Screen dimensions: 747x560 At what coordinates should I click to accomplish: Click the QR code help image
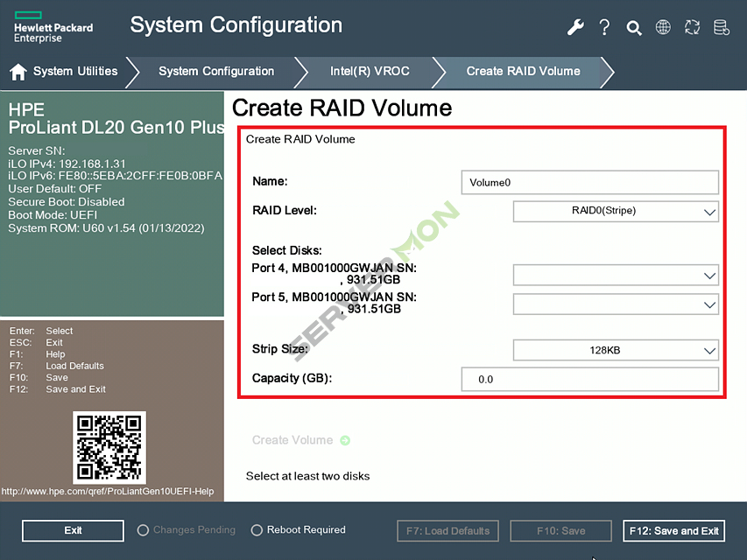click(109, 448)
